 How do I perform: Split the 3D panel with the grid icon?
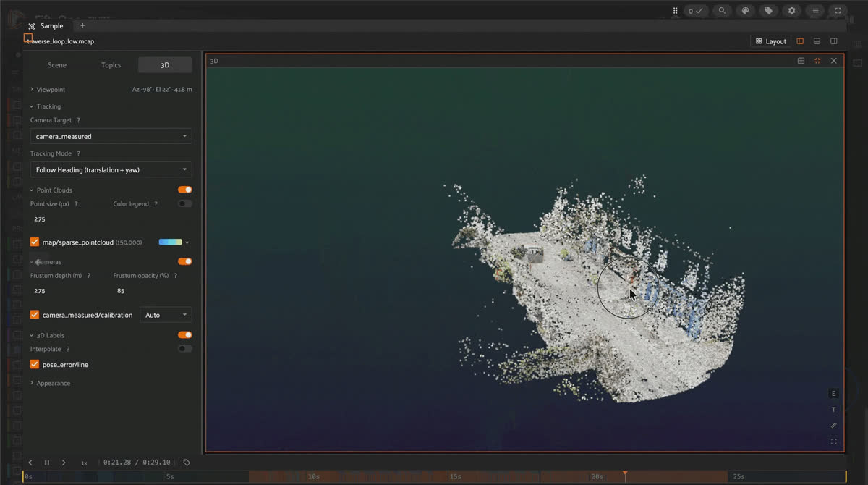pyautogui.click(x=801, y=61)
